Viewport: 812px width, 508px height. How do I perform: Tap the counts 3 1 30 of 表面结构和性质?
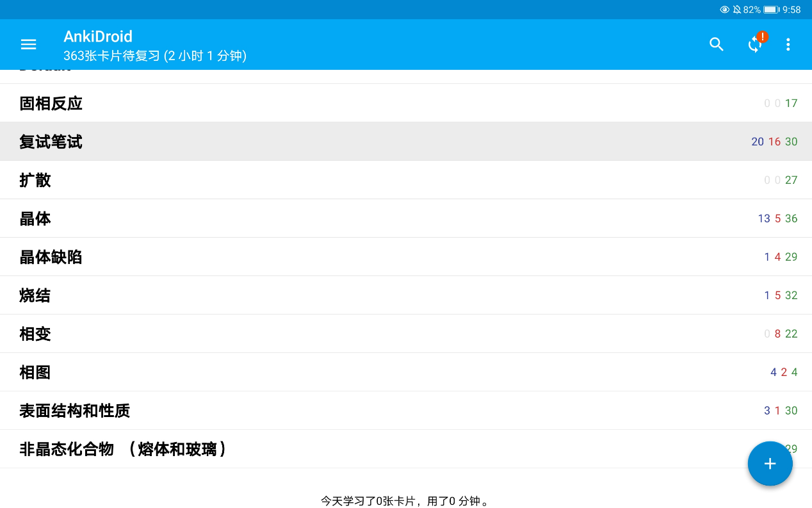coord(781,411)
